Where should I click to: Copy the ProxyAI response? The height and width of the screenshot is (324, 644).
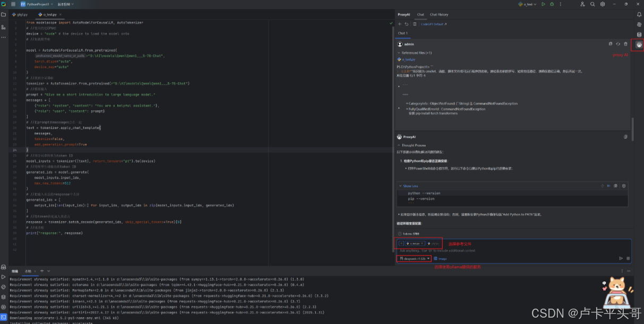[x=625, y=137]
